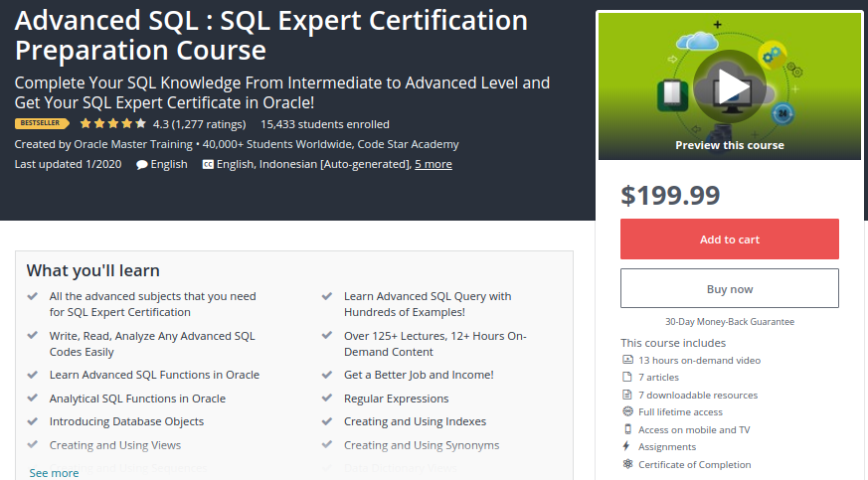Click checkmark beside Creating and Using Synonyms
This screenshot has height=480, width=868.
click(326, 444)
